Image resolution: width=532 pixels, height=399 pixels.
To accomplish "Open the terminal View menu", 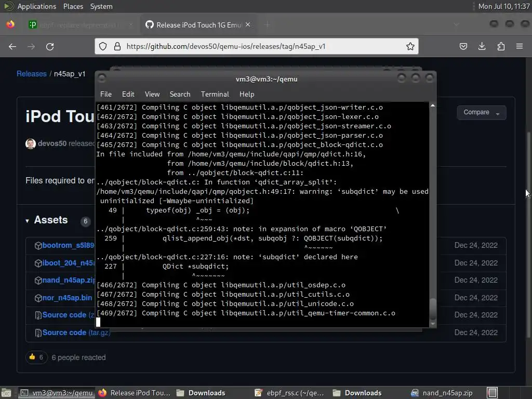I will (152, 95).
